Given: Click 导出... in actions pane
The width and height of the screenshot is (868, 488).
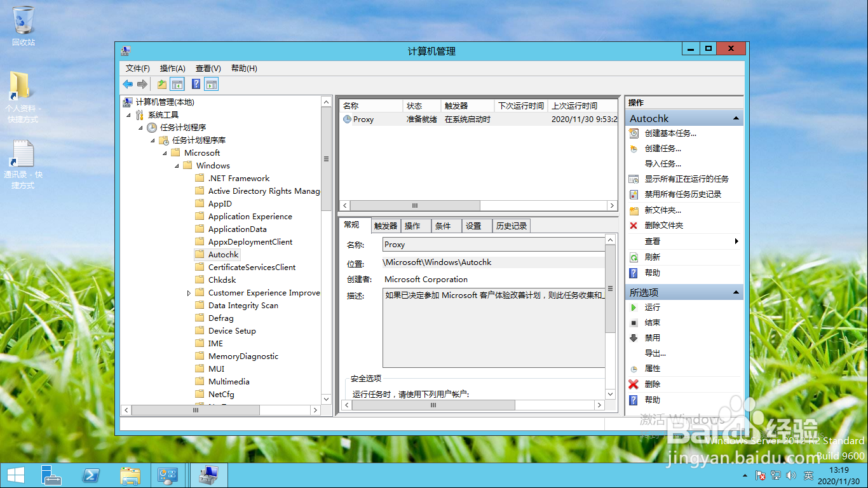Looking at the screenshot, I should (x=655, y=353).
